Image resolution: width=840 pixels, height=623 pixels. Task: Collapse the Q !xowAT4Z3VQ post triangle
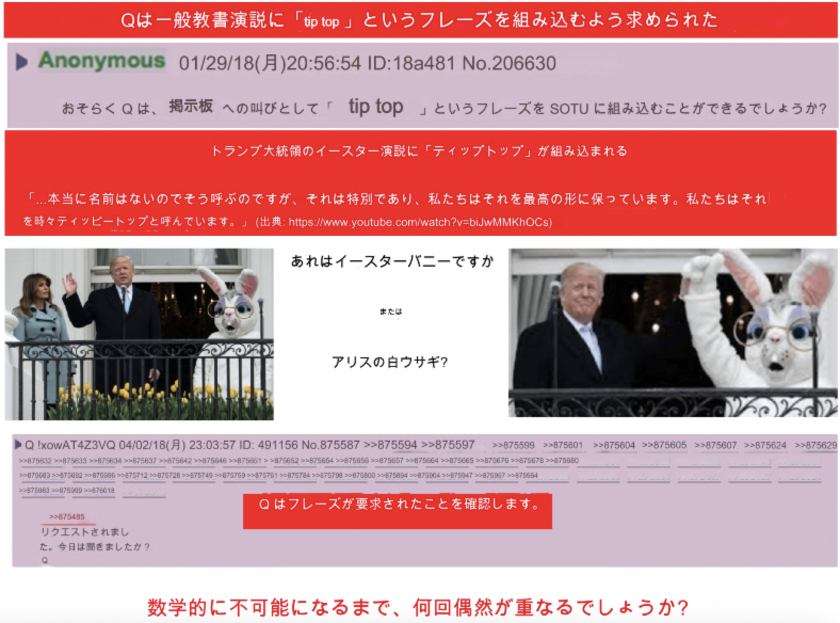tap(18, 444)
